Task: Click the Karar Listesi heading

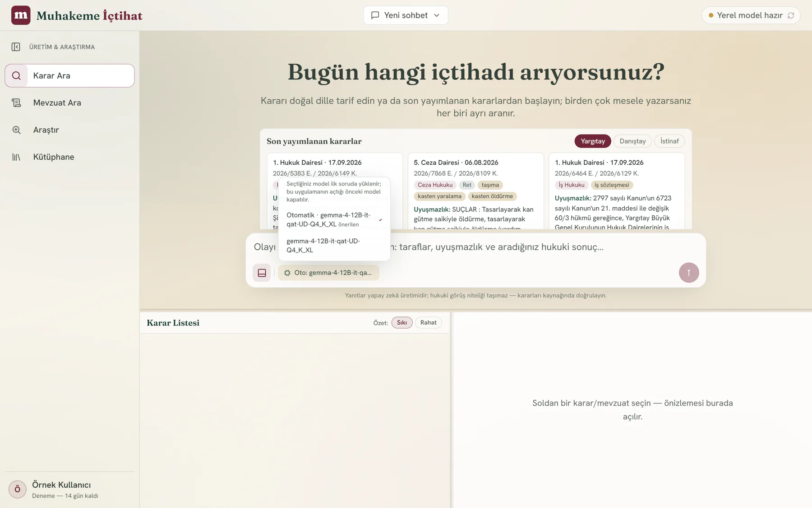Action: [173, 323]
